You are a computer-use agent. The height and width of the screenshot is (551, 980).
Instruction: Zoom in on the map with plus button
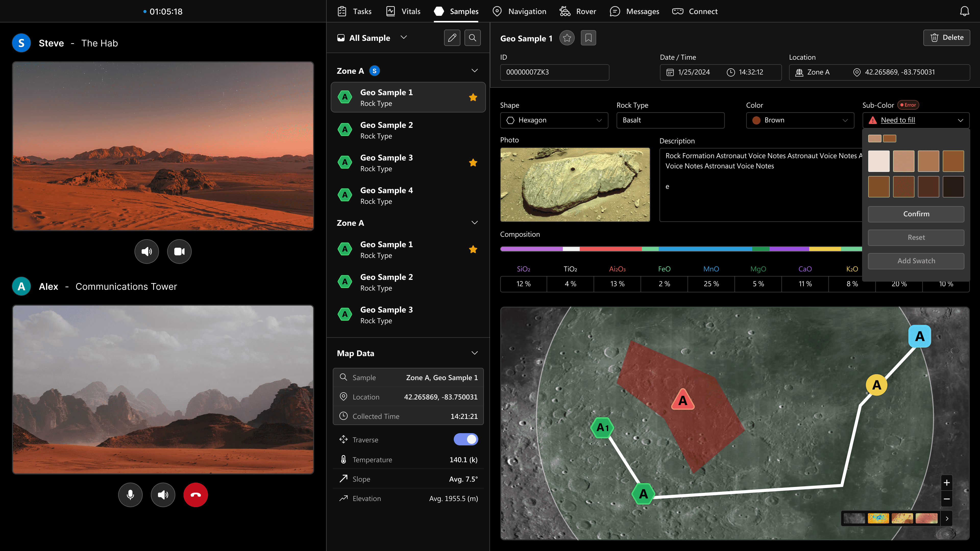tap(947, 483)
